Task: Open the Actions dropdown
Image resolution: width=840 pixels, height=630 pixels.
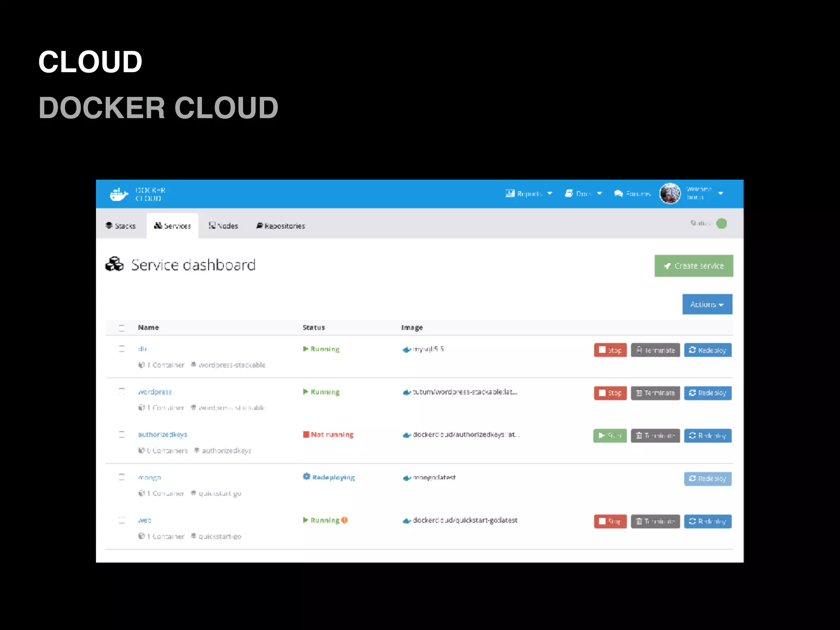Action: (707, 304)
